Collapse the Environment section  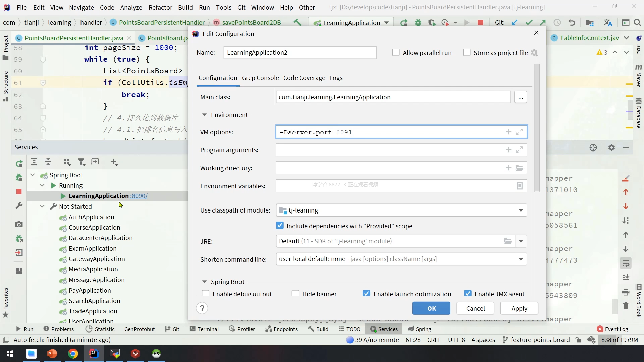[x=204, y=115]
